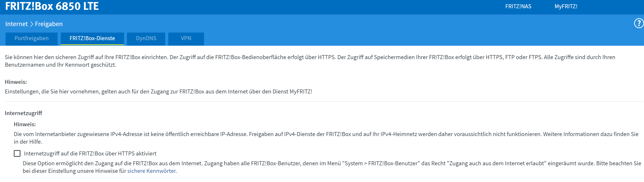Viewport: 644px width, 182px height.
Task: Select the FRITZ!Box-Dienste tab
Action: pyautogui.click(x=92, y=38)
